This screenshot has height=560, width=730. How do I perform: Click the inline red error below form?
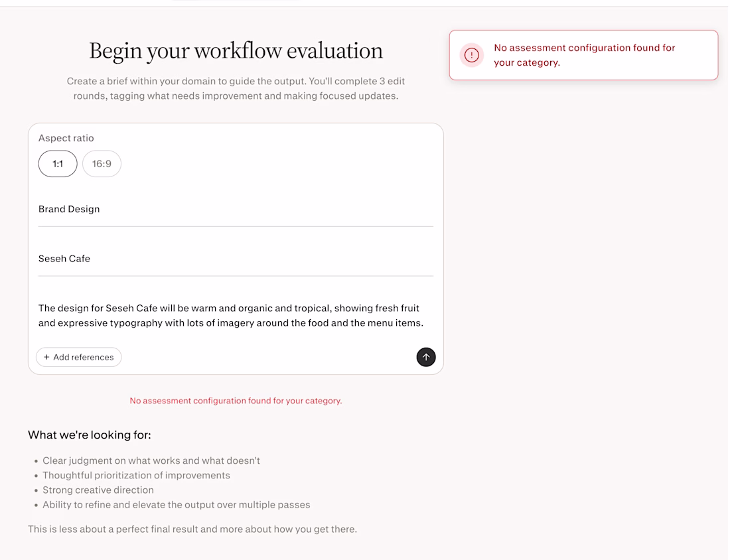tap(236, 401)
